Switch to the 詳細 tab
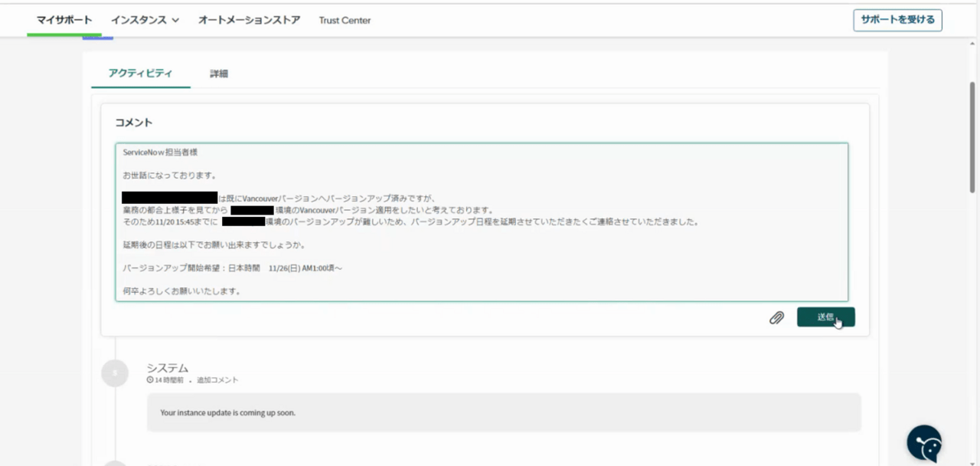Image resolution: width=980 pixels, height=466 pixels. tap(219, 74)
